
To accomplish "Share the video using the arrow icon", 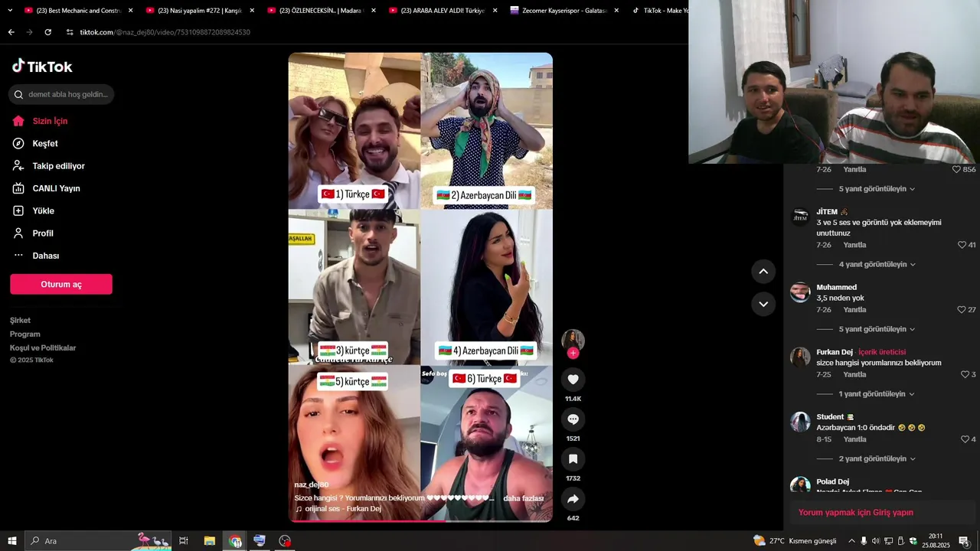I will tap(573, 499).
